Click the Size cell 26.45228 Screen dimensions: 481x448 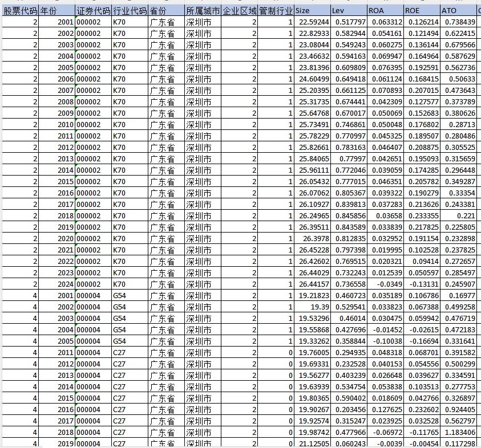pyautogui.click(x=312, y=250)
